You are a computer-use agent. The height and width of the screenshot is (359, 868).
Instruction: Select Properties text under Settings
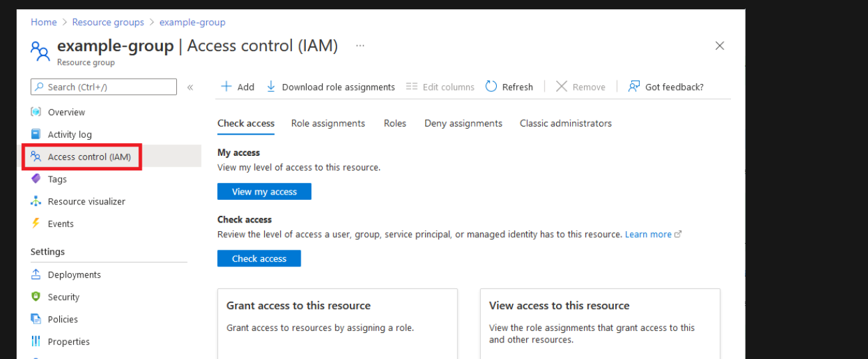click(69, 341)
